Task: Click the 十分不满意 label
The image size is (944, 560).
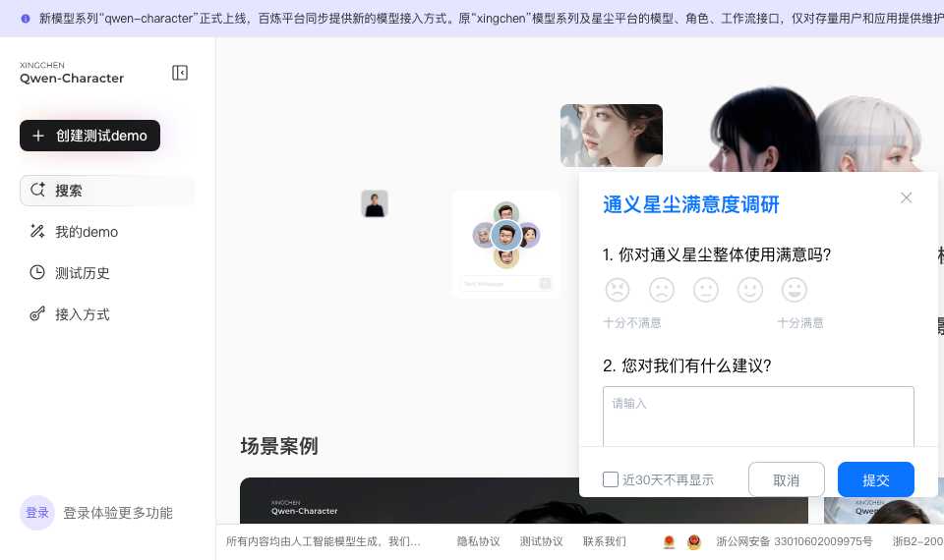Action: tap(632, 323)
